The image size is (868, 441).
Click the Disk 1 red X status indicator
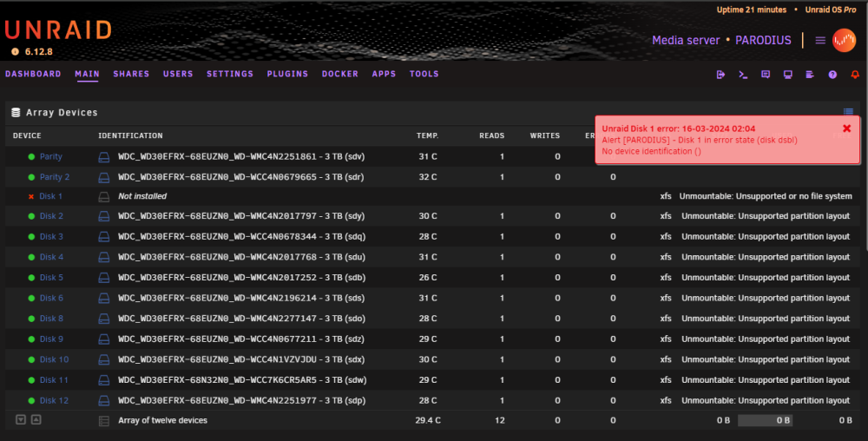(x=31, y=196)
